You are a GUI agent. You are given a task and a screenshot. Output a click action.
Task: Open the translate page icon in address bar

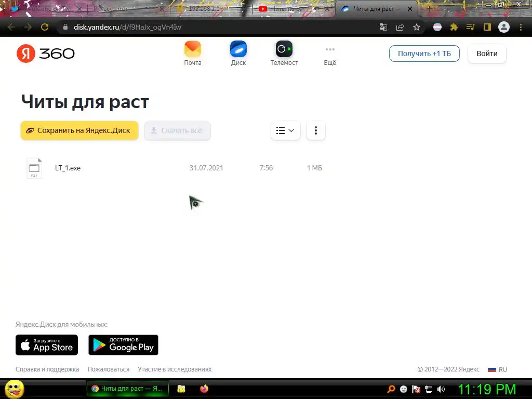[383, 27]
